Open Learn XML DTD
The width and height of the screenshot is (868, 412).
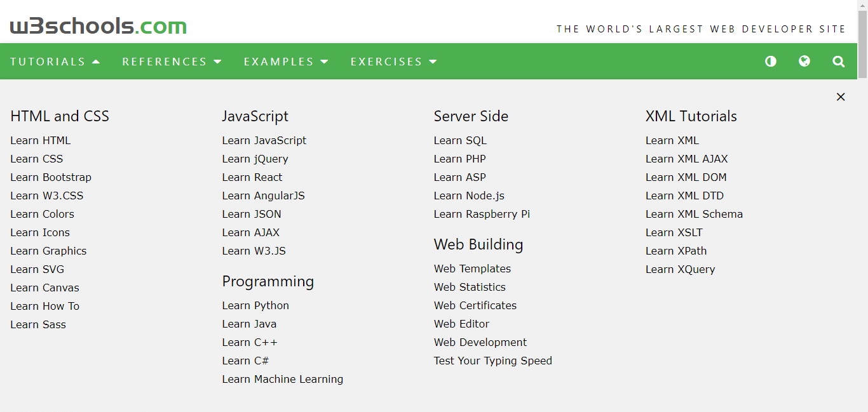tap(685, 196)
